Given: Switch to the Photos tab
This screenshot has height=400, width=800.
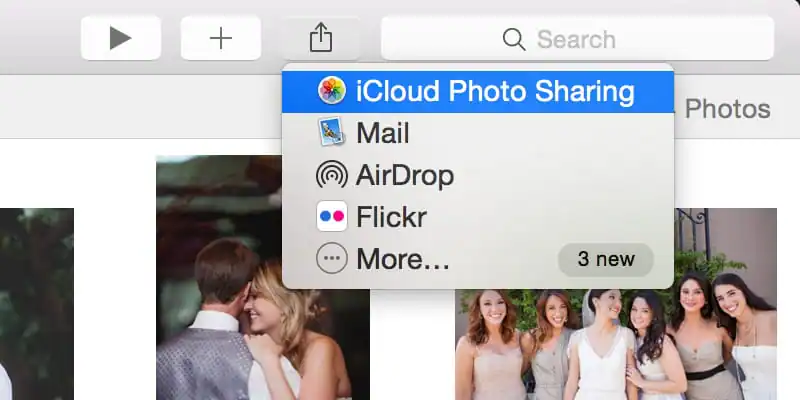Looking at the screenshot, I should (727, 109).
